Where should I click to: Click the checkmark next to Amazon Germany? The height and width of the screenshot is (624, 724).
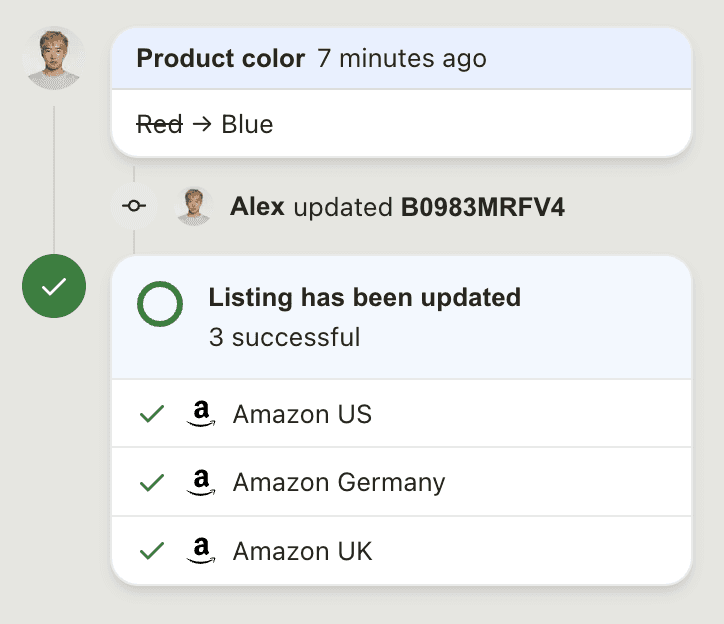pos(152,483)
